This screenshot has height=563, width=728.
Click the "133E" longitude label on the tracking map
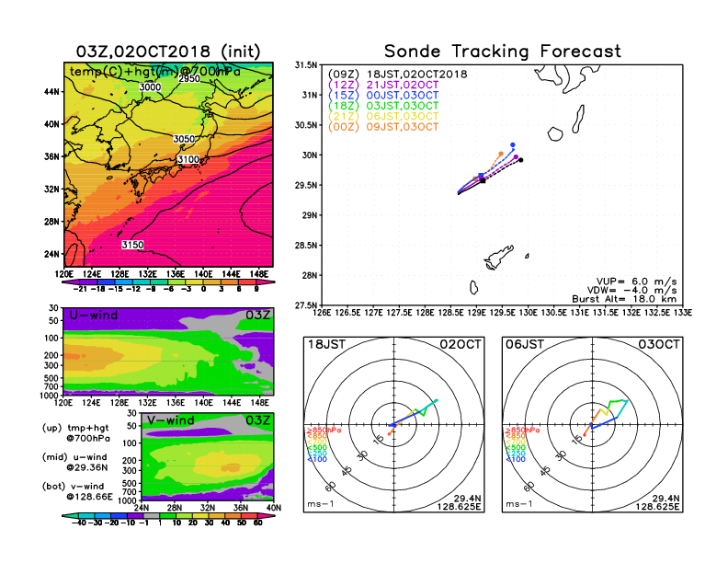click(682, 313)
